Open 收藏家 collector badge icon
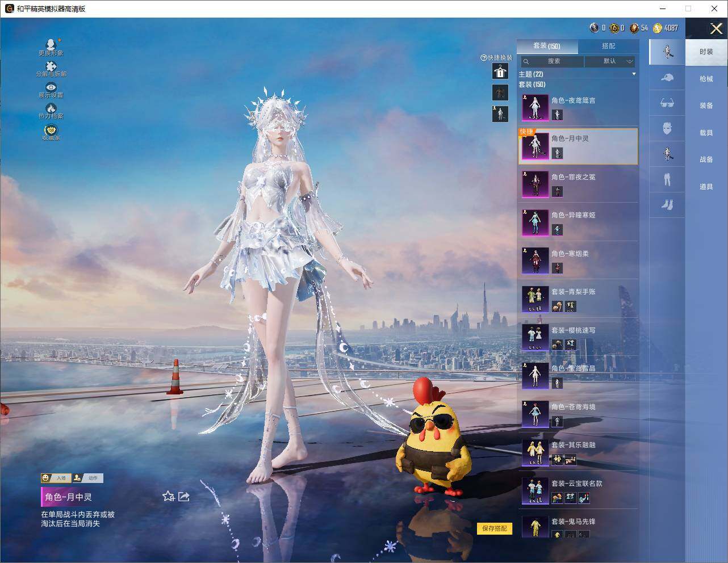Viewport: 728px width, 563px height. point(51,130)
